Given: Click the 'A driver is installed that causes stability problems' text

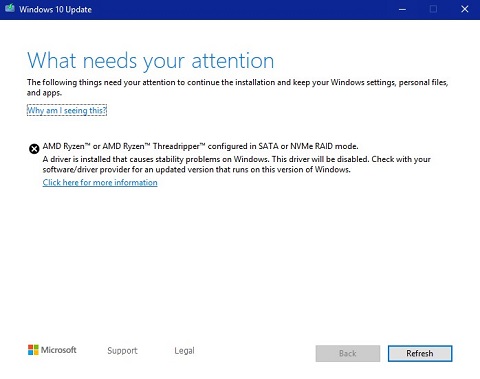Looking at the screenshot, I should pos(237,164).
